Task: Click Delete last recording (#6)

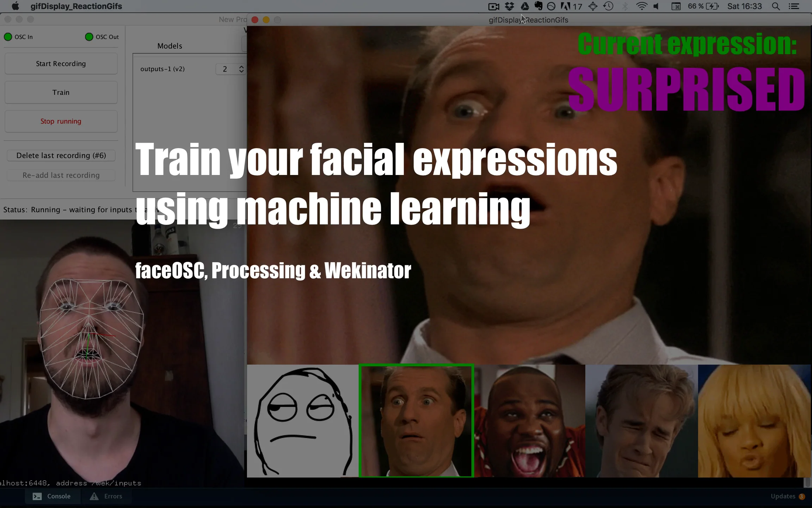Action: coord(61,155)
